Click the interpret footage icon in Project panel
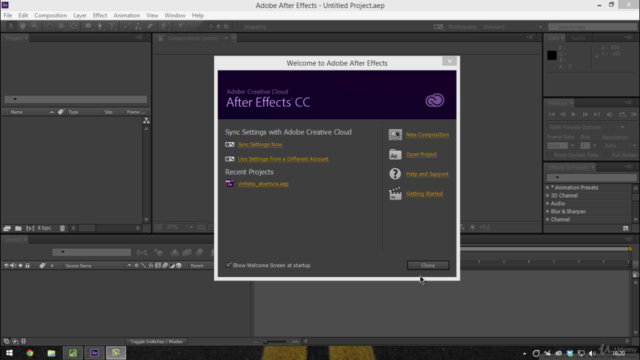Screen dimensions: 640x360 7,228
